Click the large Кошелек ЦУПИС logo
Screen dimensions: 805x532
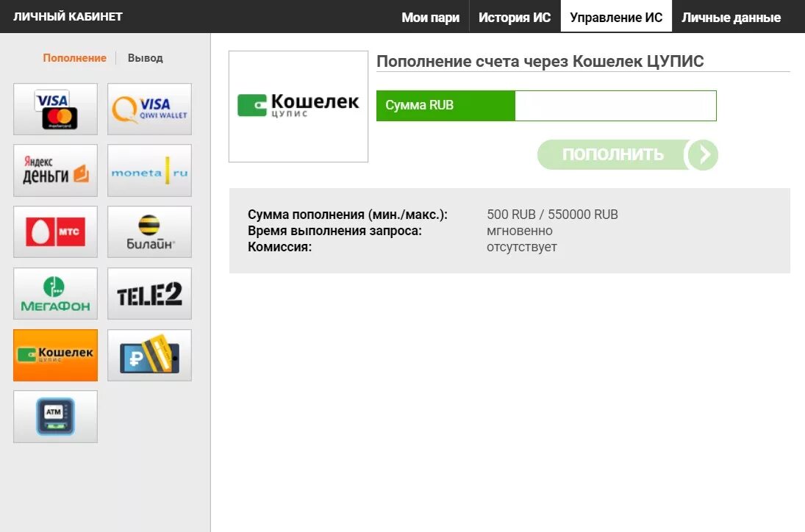point(298,107)
